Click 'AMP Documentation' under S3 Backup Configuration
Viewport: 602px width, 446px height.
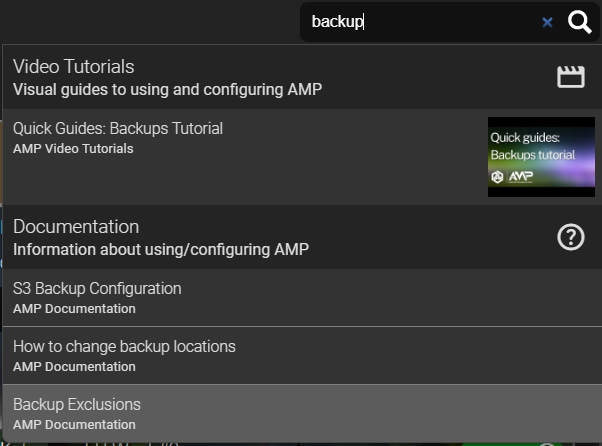[74, 309]
